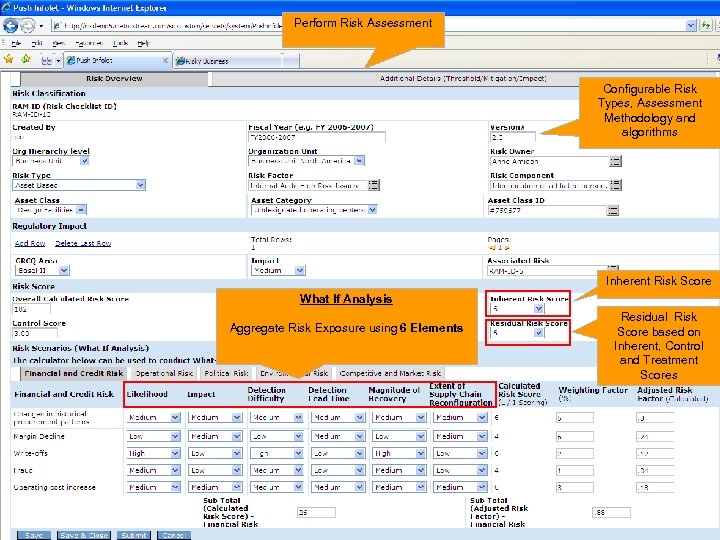The height and width of the screenshot is (540, 720).
Task: Open the address bar dropdown arrow
Action: point(691,25)
